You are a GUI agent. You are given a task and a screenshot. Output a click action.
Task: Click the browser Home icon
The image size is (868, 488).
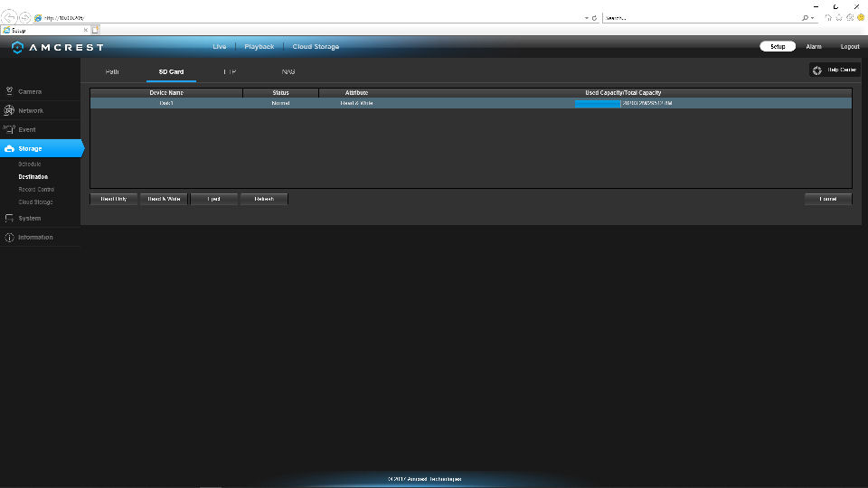828,18
